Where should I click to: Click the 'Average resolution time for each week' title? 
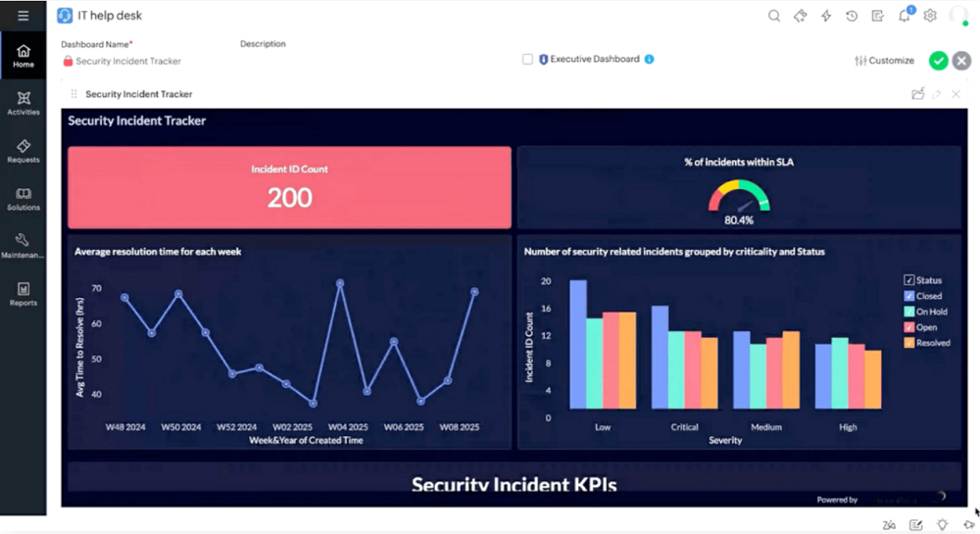pos(158,252)
